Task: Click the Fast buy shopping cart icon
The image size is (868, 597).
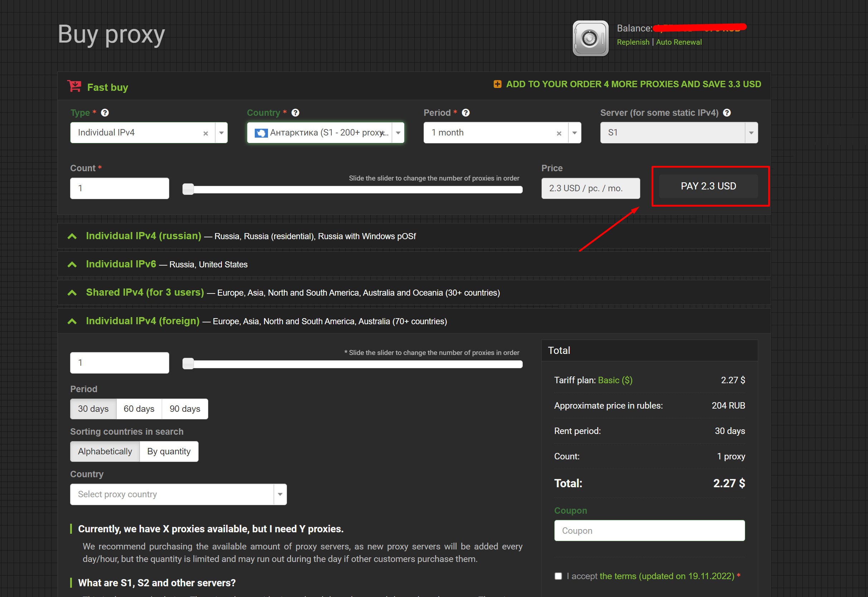Action: (74, 86)
